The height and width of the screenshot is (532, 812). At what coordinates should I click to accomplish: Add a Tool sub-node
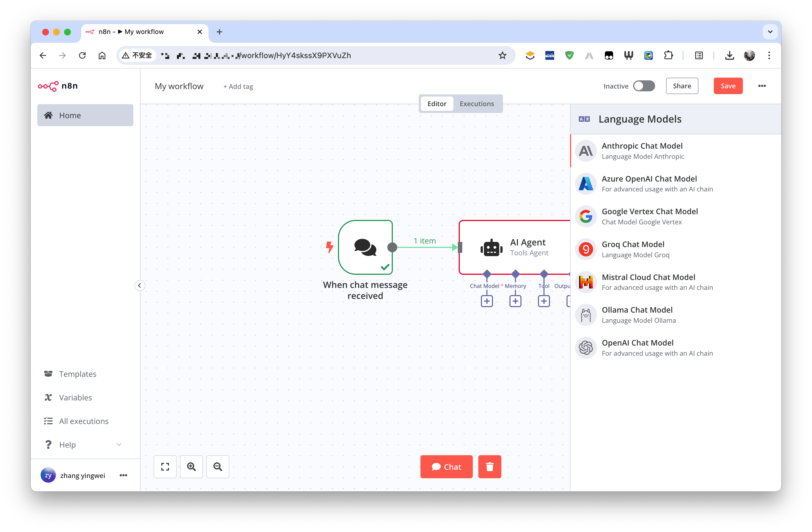pyautogui.click(x=544, y=301)
